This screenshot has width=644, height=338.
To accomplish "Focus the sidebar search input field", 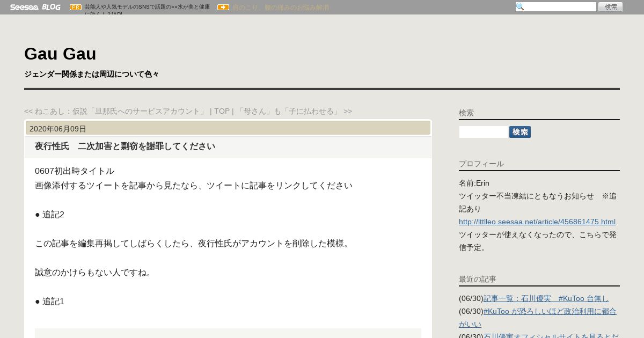I will pos(484,132).
